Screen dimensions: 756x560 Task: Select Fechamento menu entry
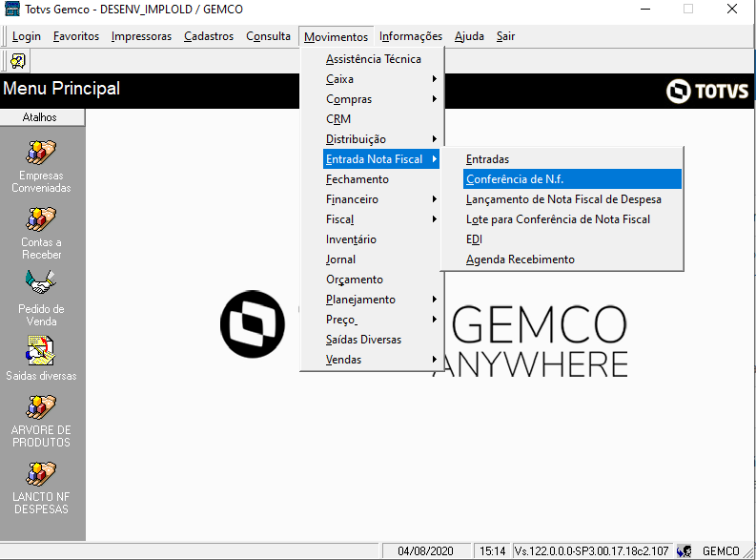point(381,179)
